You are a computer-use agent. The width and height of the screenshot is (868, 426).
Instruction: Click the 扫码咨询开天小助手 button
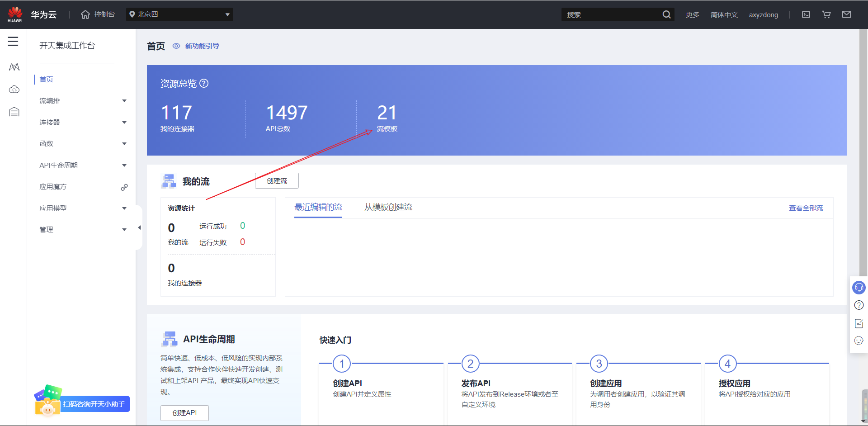coord(94,404)
